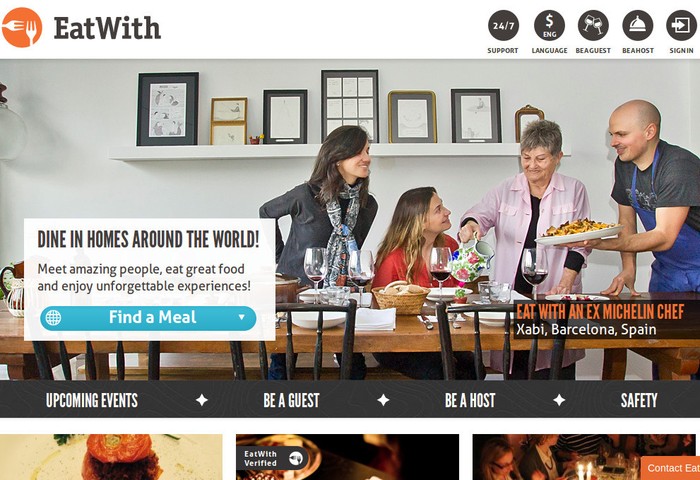Open the Safety section
The height and width of the screenshot is (480, 700).
pos(639,400)
